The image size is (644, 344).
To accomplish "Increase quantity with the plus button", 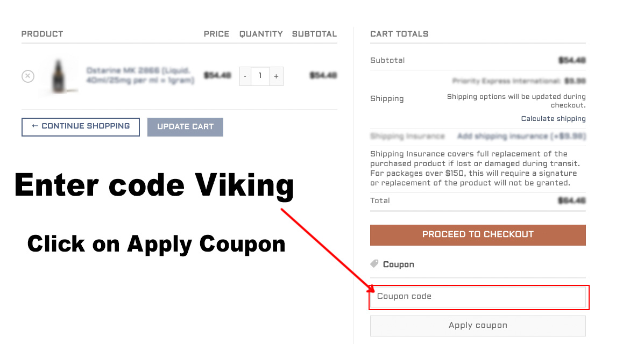I will [276, 76].
